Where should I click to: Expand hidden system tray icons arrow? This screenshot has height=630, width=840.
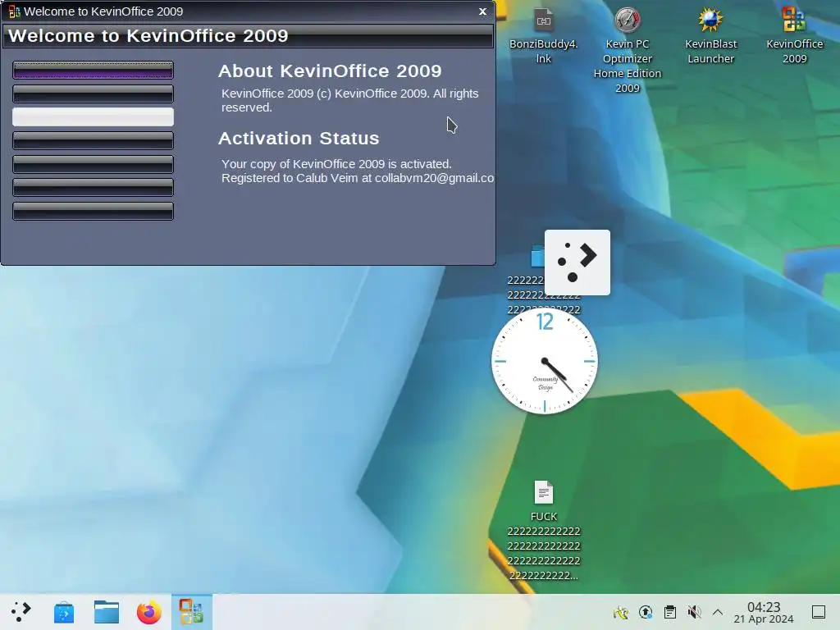tap(717, 612)
